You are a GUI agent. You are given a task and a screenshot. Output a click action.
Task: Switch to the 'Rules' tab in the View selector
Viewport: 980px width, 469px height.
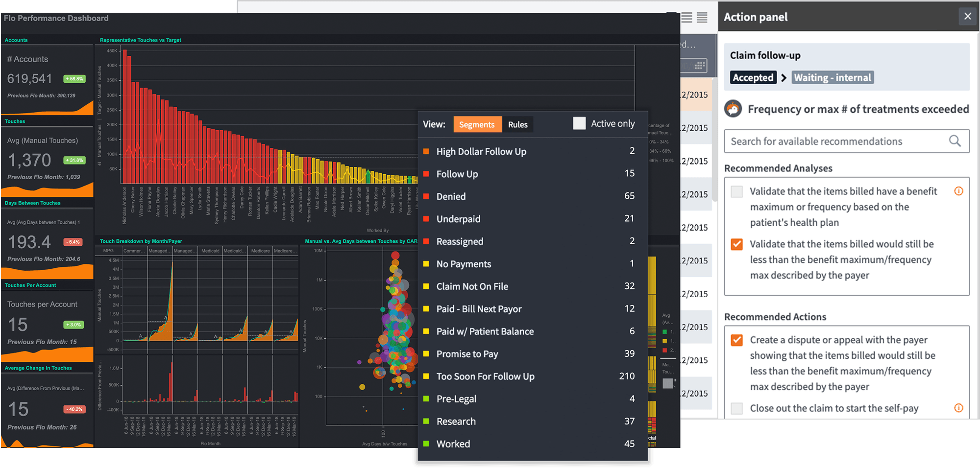(517, 124)
